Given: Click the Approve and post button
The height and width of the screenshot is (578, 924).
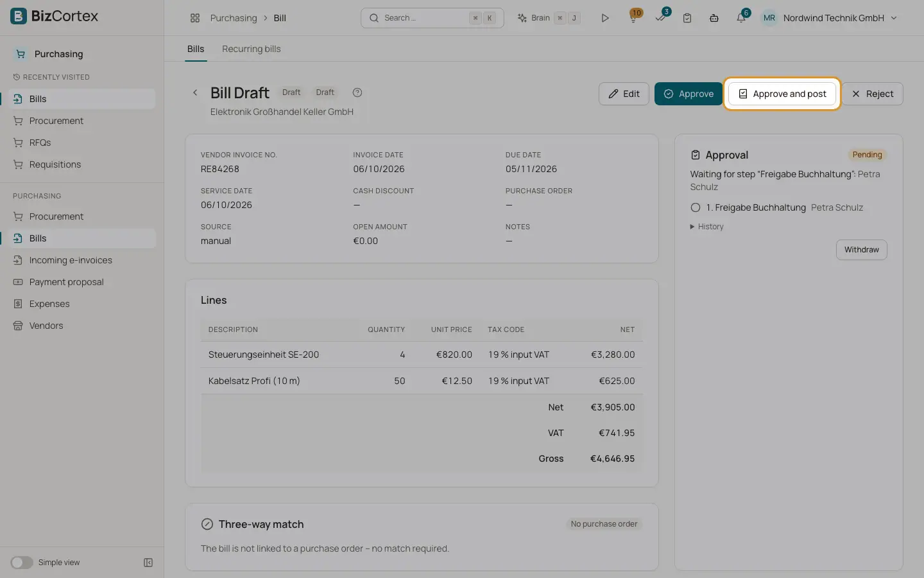Looking at the screenshot, I should 782,94.
